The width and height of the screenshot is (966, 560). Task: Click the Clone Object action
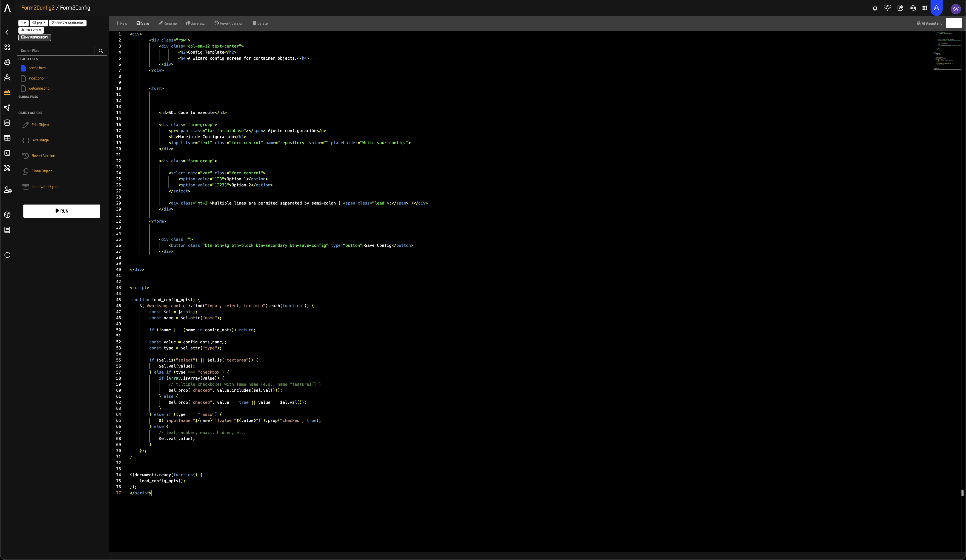pos(42,171)
